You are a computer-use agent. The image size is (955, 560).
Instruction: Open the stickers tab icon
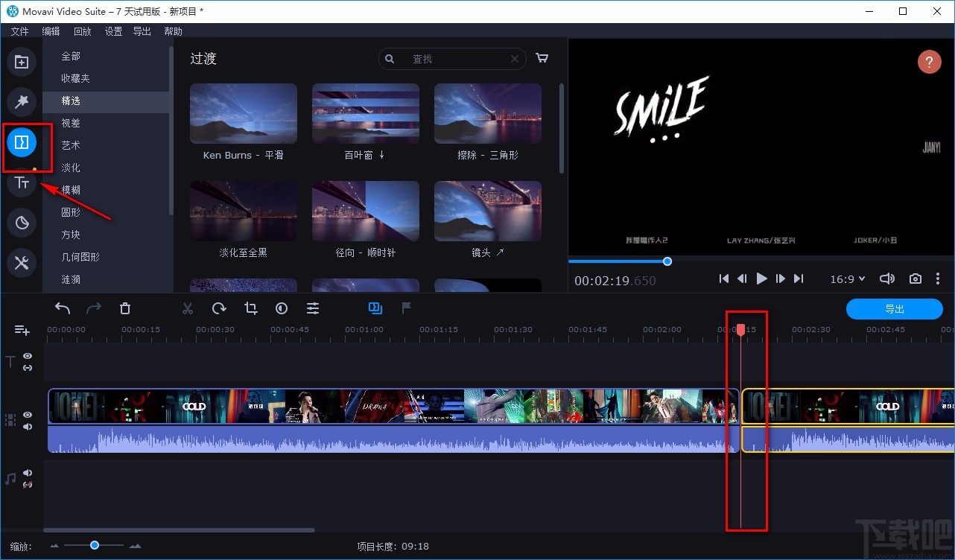tap(22, 222)
